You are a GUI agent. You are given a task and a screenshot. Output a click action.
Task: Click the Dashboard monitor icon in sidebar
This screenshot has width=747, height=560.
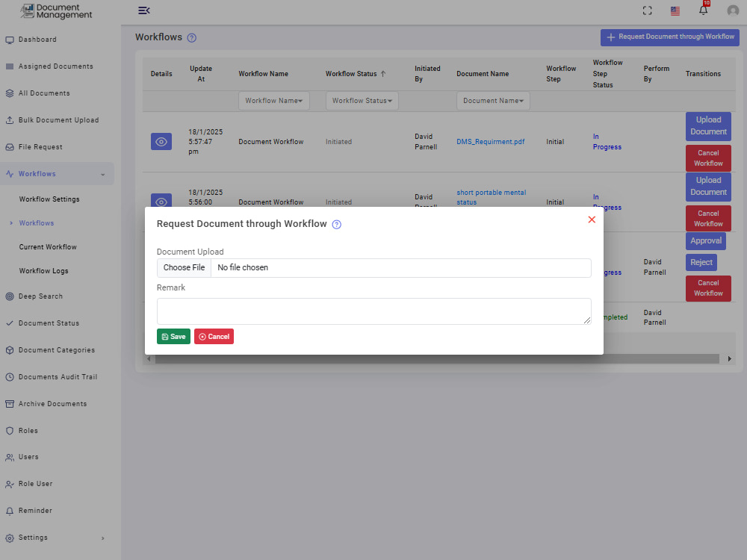coord(10,40)
